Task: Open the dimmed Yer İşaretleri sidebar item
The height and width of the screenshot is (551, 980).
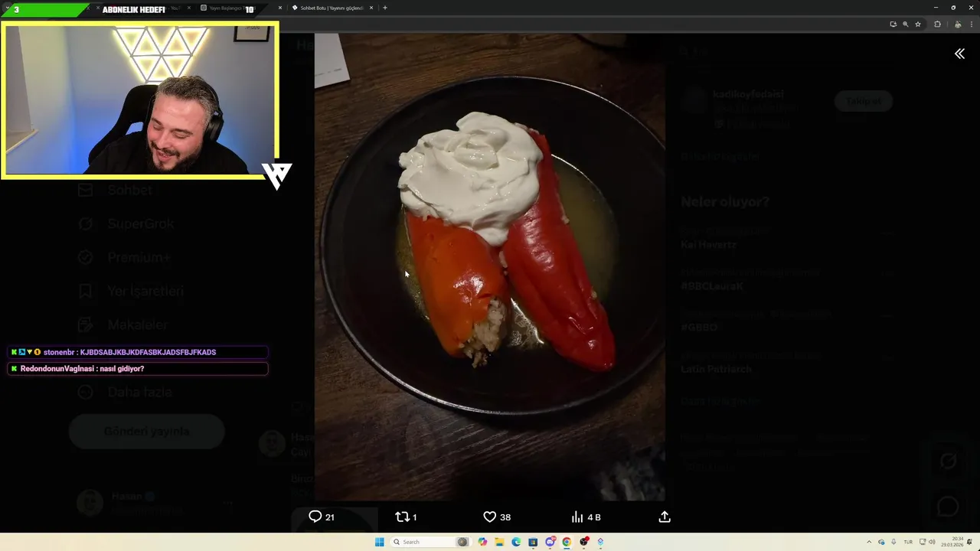Action: click(x=131, y=291)
